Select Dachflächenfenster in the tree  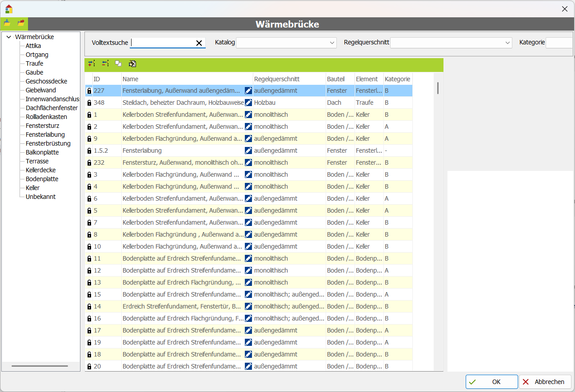52,108
